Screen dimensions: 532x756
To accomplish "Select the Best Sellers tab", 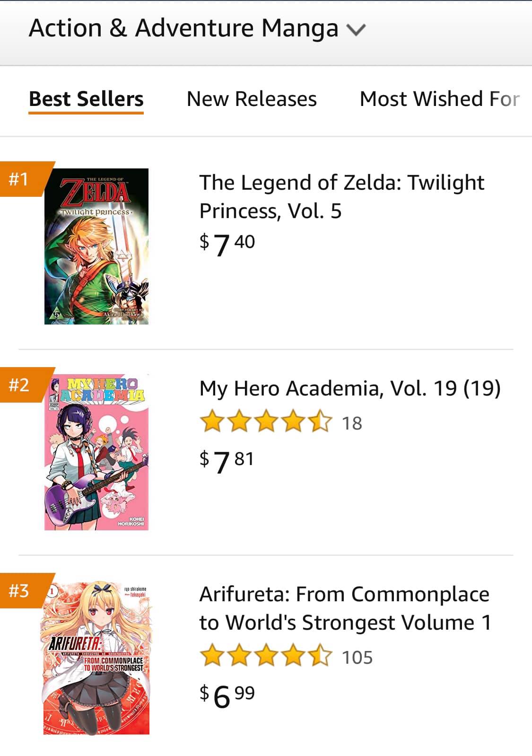I will click(86, 99).
